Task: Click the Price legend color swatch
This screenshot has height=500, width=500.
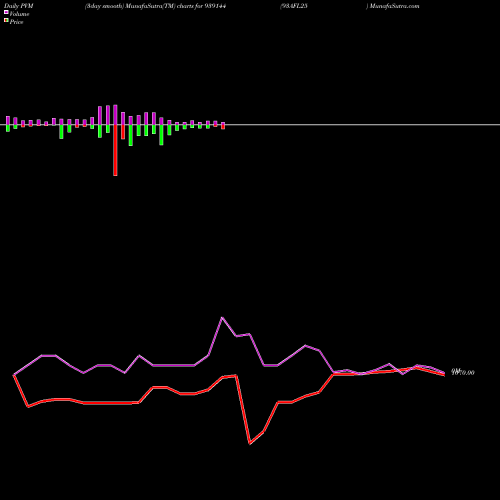Action: click(x=6, y=20)
